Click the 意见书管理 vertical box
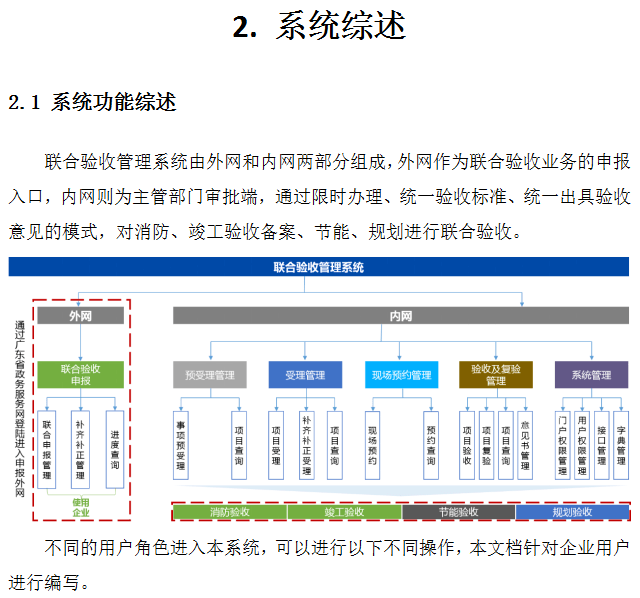Screen dimensions: 640x598 526,445
